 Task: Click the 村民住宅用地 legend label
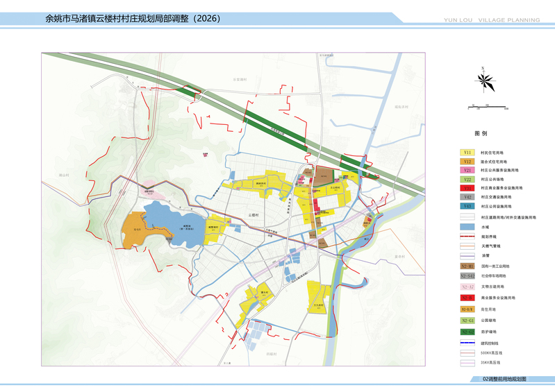492,153
